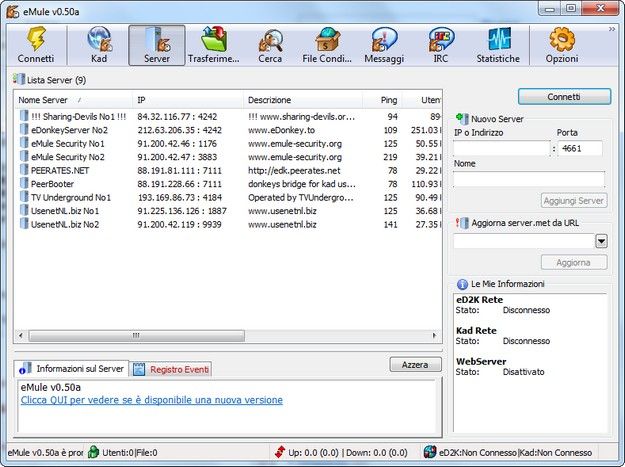Click the eDonkeyServer No2 server icon
The width and height of the screenshot is (625, 467).
[24, 130]
